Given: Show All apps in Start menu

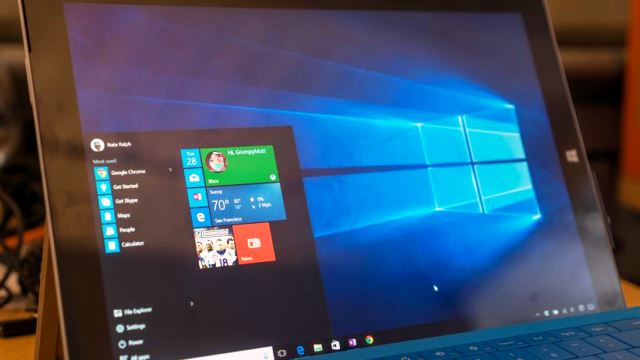Looking at the screenshot, I should coord(135,357).
